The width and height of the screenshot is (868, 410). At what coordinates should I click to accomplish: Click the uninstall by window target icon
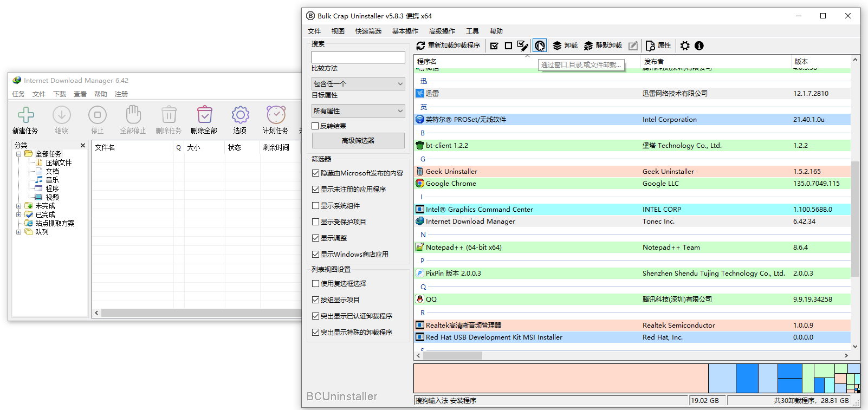(540, 45)
